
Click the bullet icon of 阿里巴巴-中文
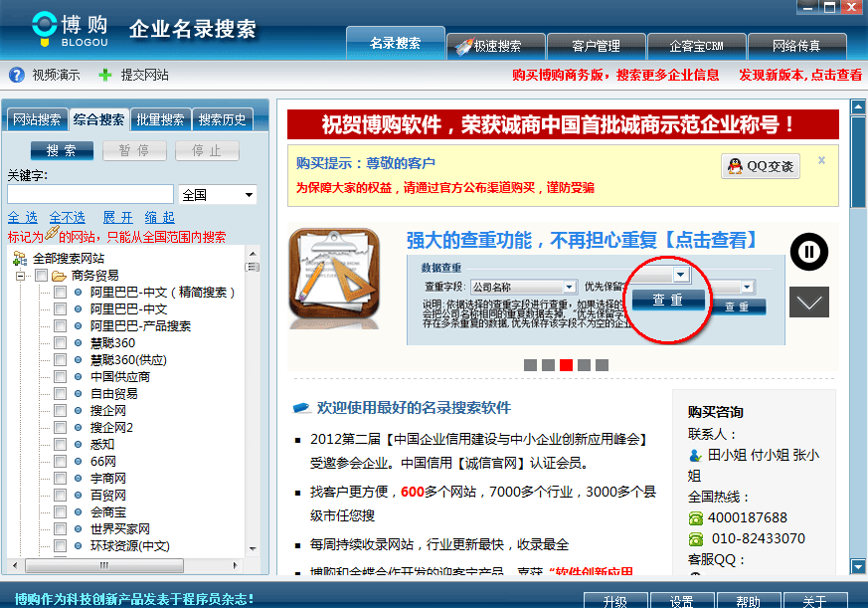tap(79, 309)
